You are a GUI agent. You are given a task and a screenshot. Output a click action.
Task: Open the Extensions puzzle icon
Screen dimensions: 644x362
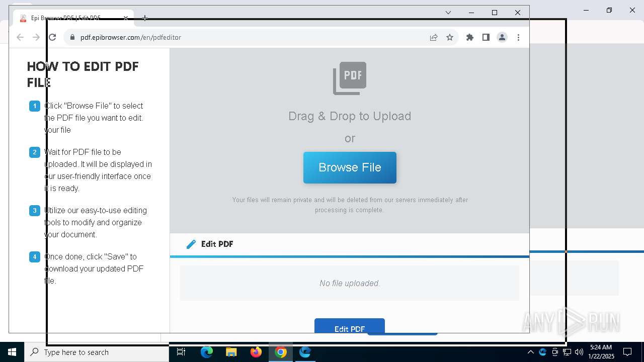(x=470, y=37)
